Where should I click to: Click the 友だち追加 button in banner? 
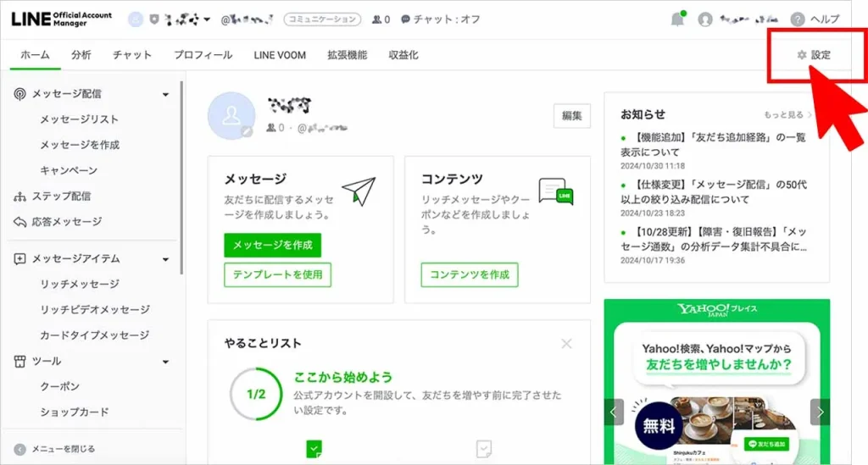(766, 444)
